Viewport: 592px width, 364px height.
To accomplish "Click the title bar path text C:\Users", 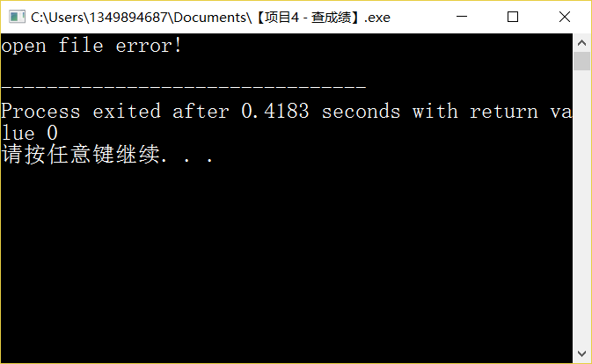I will pyautogui.click(x=57, y=18).
